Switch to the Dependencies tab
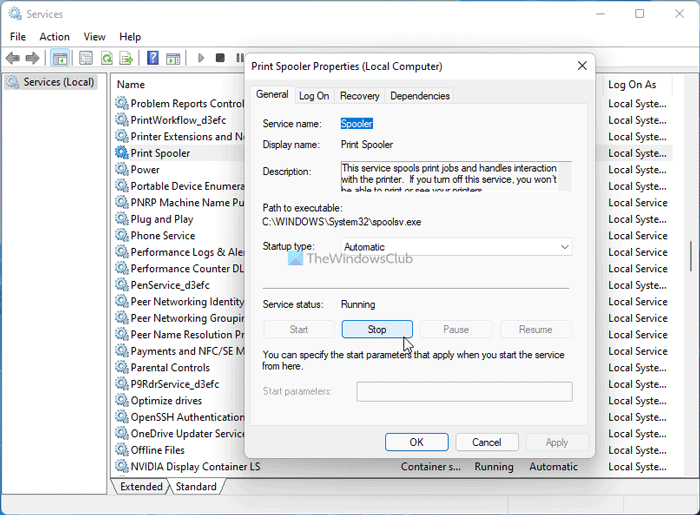The image size is (700, 515). (x=420, y=96)
